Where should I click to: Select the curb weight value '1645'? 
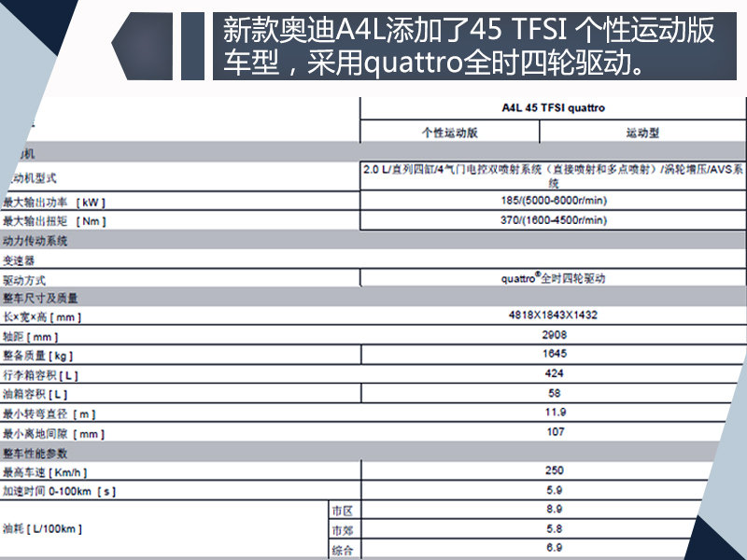point(555,354)
